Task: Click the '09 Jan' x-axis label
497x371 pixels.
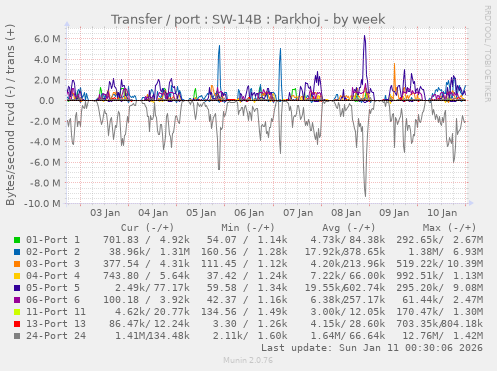Action: 394,213
